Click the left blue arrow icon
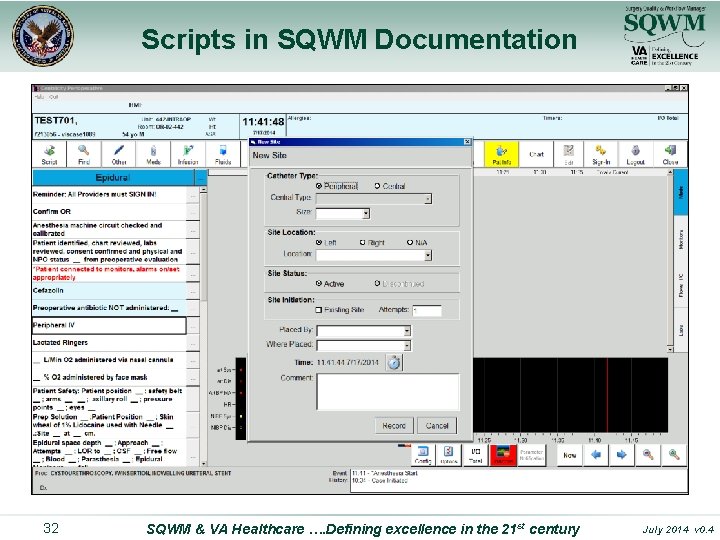 (596, 455)
